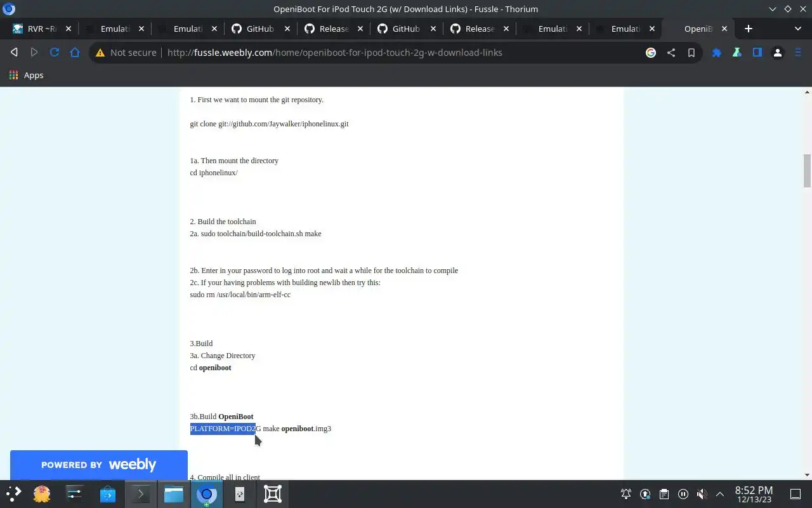This screenshot has width=812, height=508.
Task: Click the git clone command text
Action: tap(269, 124)
